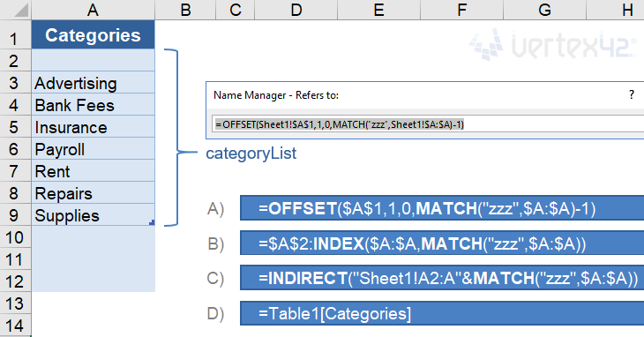Click formula B with INDEX and MATCH
Viewport: 644px width, 337px height.
(x=442, y=243)
